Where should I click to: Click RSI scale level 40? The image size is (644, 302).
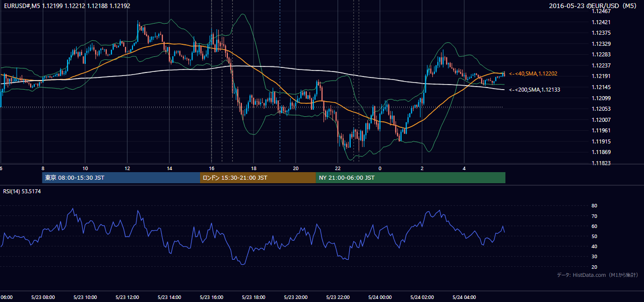(x=594, y=246)
